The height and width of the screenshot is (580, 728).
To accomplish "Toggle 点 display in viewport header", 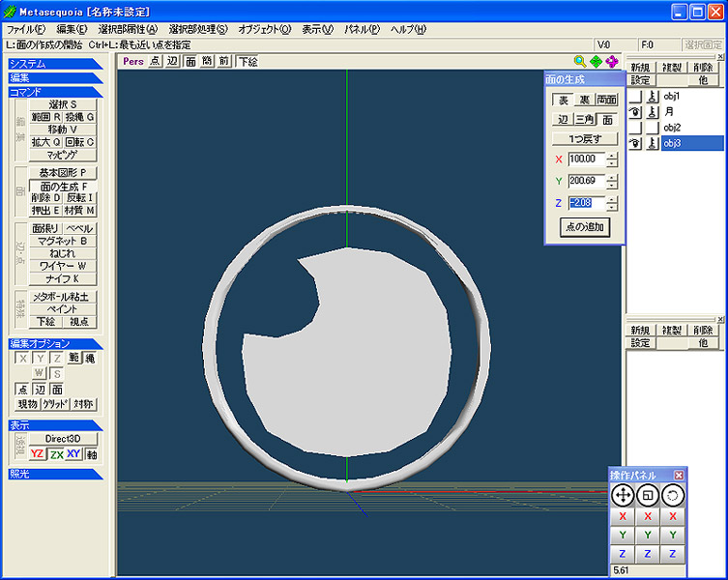I will click(x=155, y=61).
